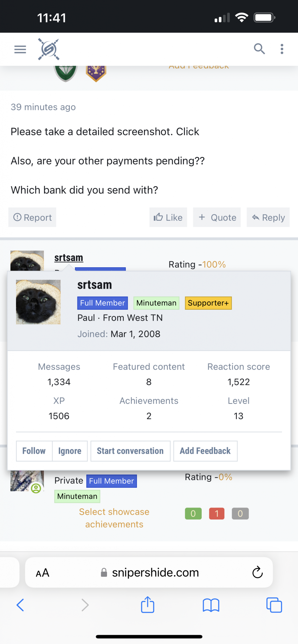
Task: Follow user srtsam
Action: 34,451
